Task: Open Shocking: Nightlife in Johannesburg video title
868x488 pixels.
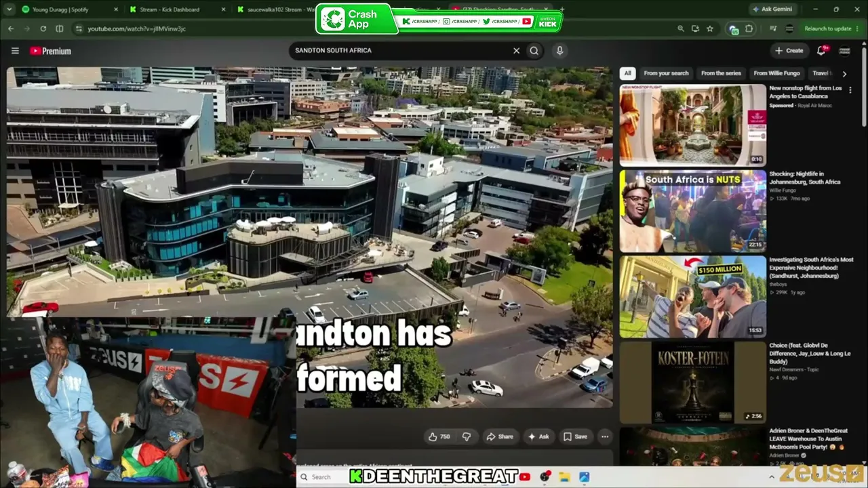Action: [805, 178]
